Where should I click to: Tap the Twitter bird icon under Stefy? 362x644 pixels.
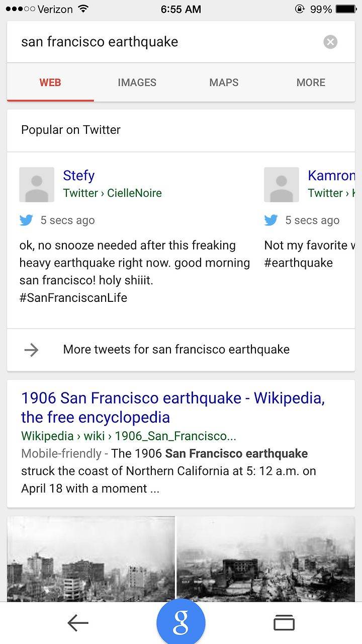click(x=26, y=220)
